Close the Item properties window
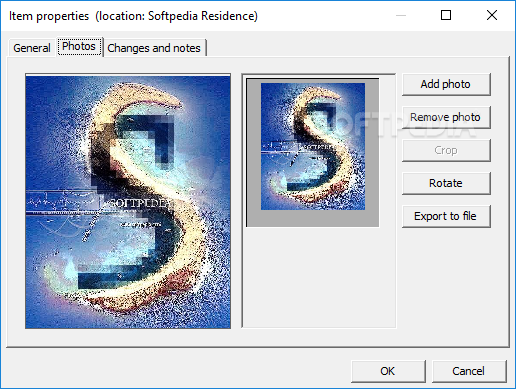516x389 pixels. coord(492,15)
